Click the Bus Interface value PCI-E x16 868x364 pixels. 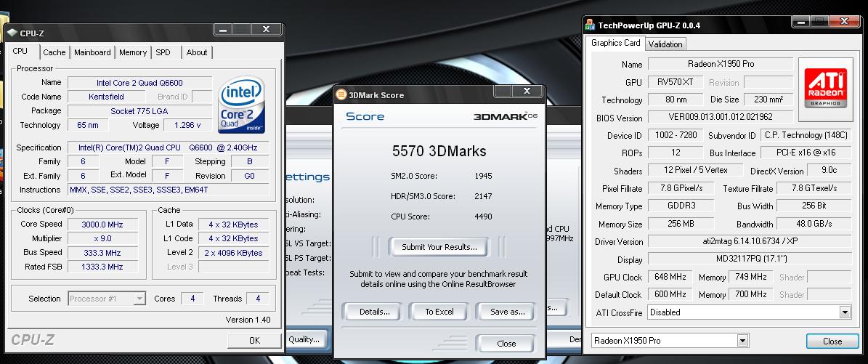coord(806,153)
